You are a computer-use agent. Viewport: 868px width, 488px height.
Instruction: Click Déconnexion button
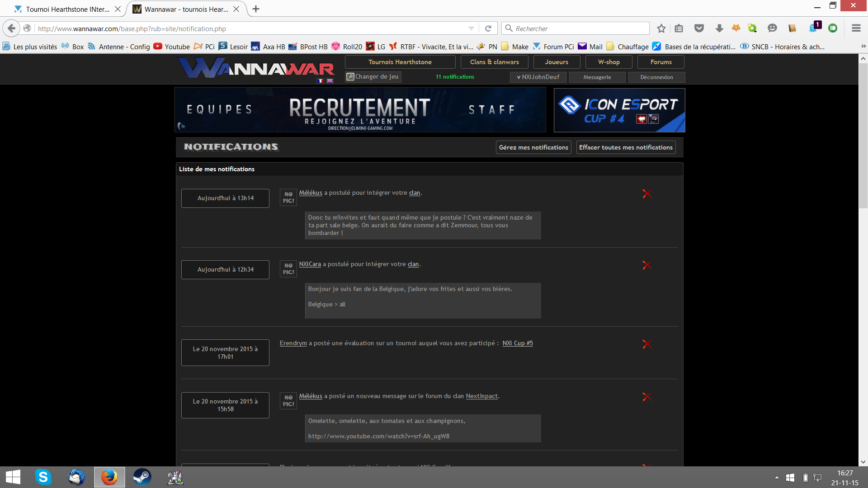[656, 77]
